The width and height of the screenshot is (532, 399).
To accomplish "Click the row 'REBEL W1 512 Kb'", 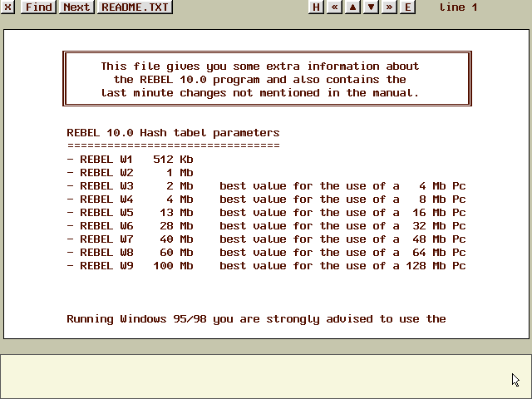I will point(130,159).
